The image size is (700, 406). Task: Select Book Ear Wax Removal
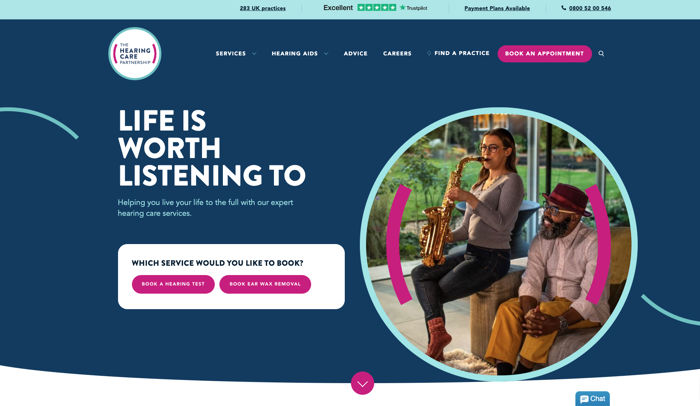(x=265, y=284)
